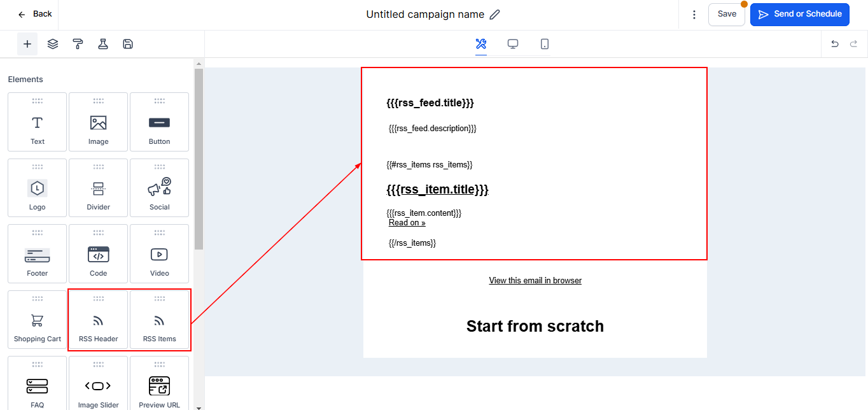Select the {{/rss_items}} closing tag text
868x410 pixels.
pyautogui.click(x=412, y=243)
